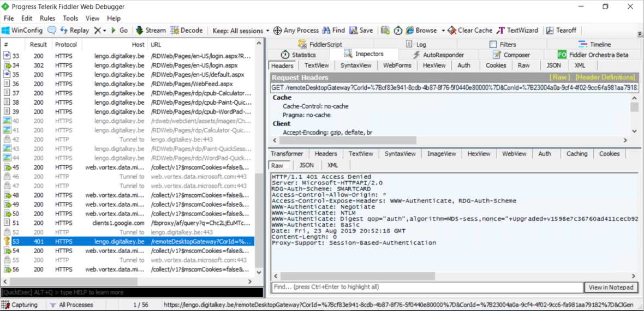Select session 34 with 302 result

(128, 65)
